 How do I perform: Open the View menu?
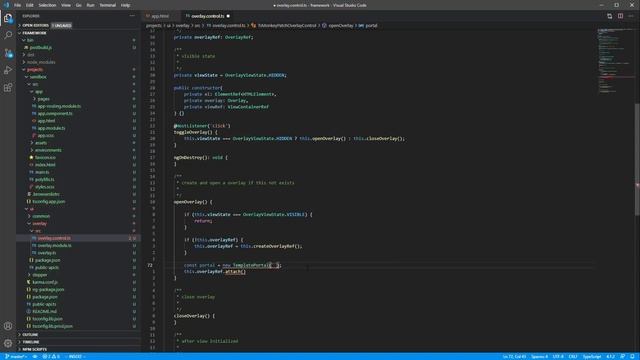point(66,5)
